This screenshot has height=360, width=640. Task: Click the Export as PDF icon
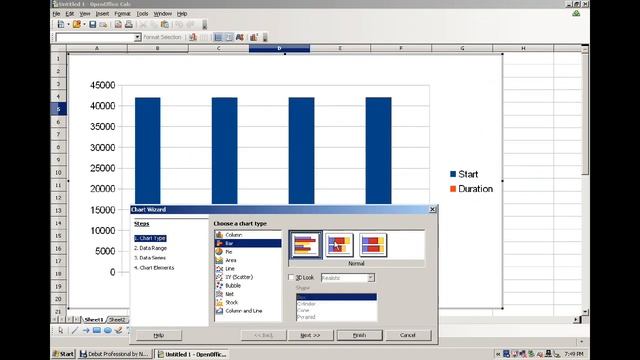tap(118, 25)
